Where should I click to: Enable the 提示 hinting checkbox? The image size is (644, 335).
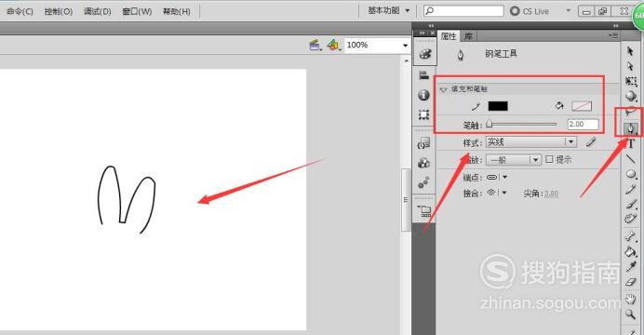[x=549, y=159]
